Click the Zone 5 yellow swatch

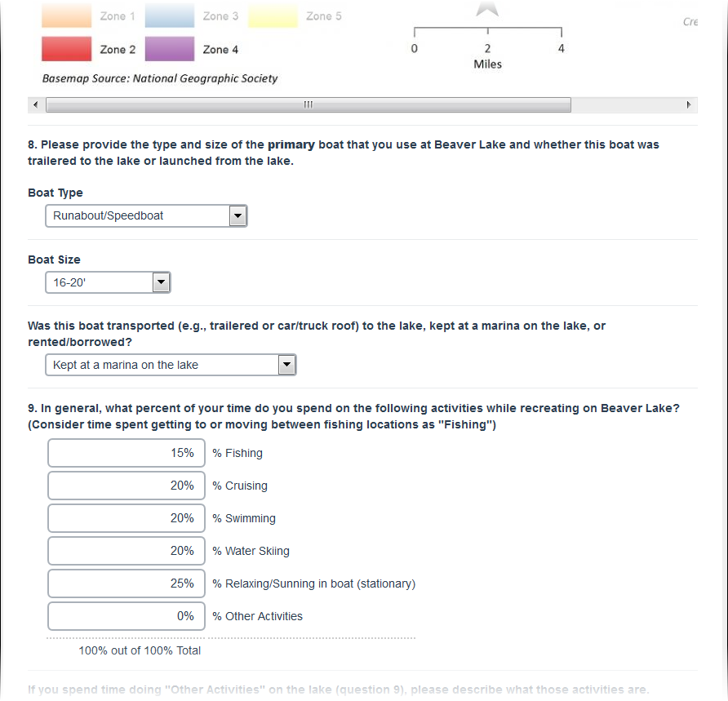click(273, 16)
